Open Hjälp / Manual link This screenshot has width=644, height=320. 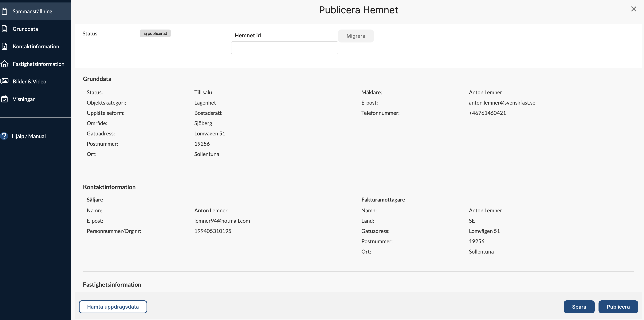[29, 136]
